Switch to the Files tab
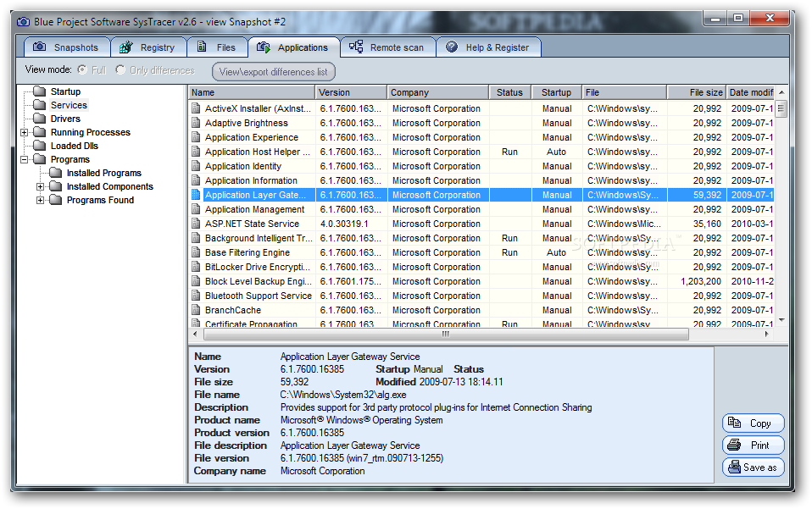Viewport: 812px width, 509px height. [217, 47]
